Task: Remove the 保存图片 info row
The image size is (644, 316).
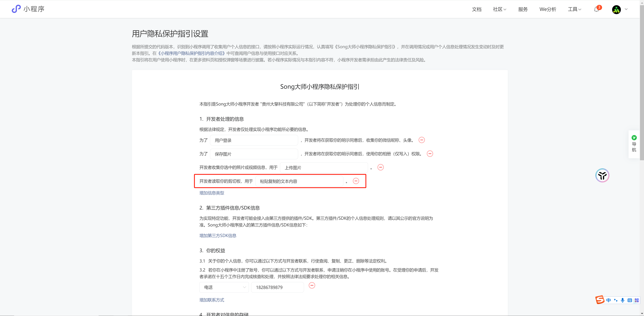Action: pos(430,154)
